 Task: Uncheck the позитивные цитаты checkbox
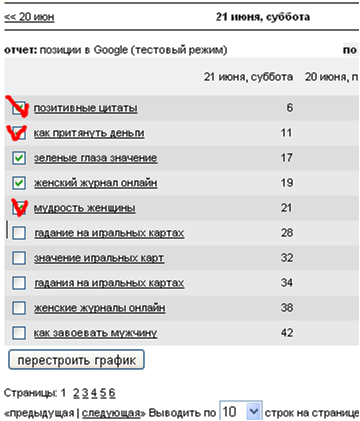coord(19,108)
